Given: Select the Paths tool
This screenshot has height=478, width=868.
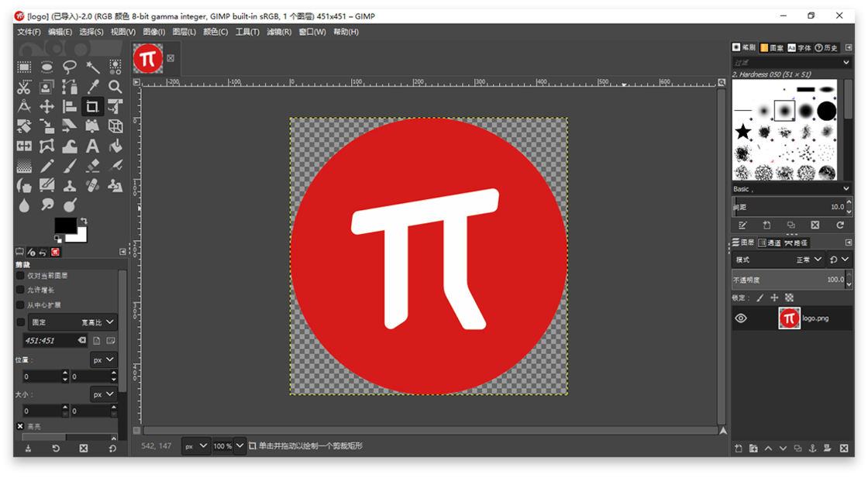Looking at the screenshot, I should click(x=70, y=87).
